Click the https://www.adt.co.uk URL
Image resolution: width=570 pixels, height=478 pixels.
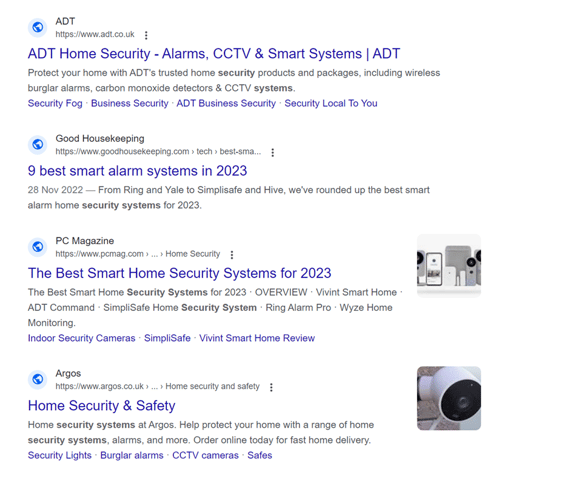(95, 35)
